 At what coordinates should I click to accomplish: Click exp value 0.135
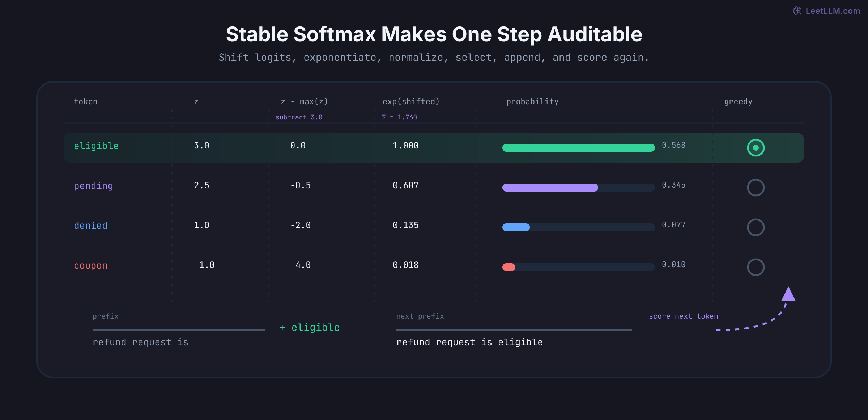[x=405, y=225]
